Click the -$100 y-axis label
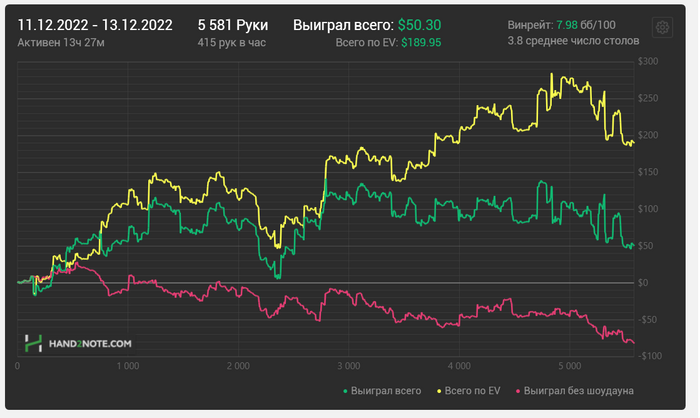 [650, 356]
